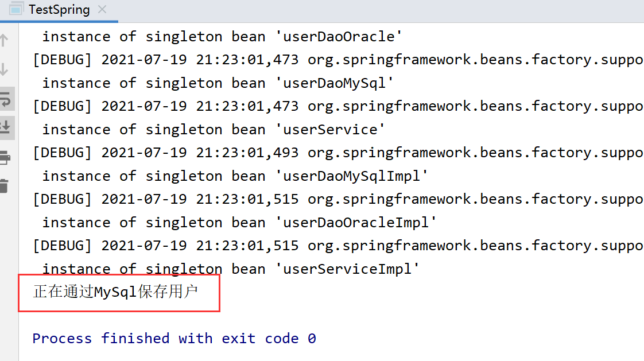The width and height of the screenshot is (644, 361).
Task: Click the print console output icon
Action: 5,158
